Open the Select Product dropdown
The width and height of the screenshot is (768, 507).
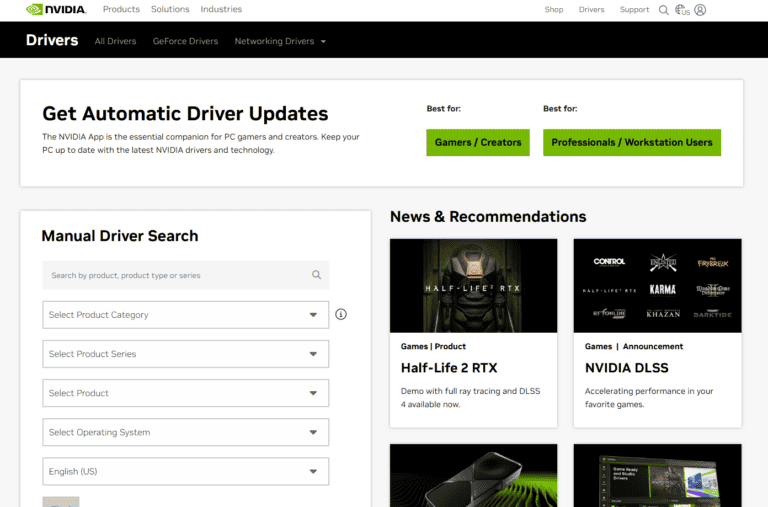pos(186,393)
